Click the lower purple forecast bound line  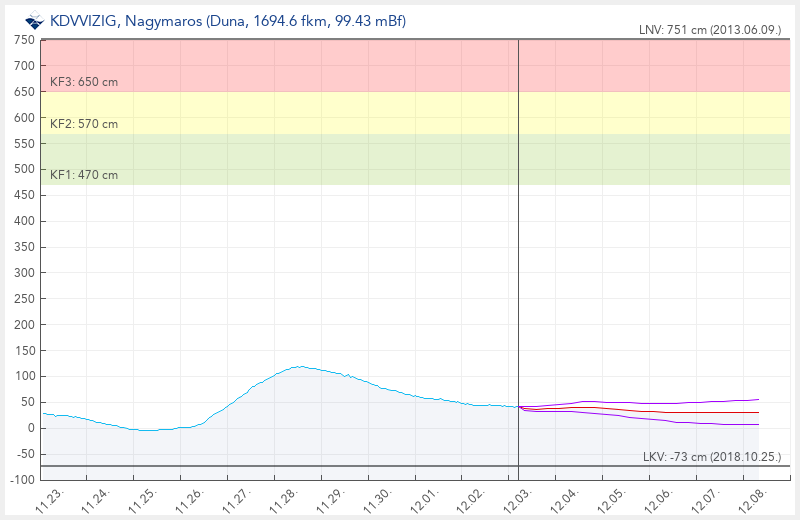(650, 419)
